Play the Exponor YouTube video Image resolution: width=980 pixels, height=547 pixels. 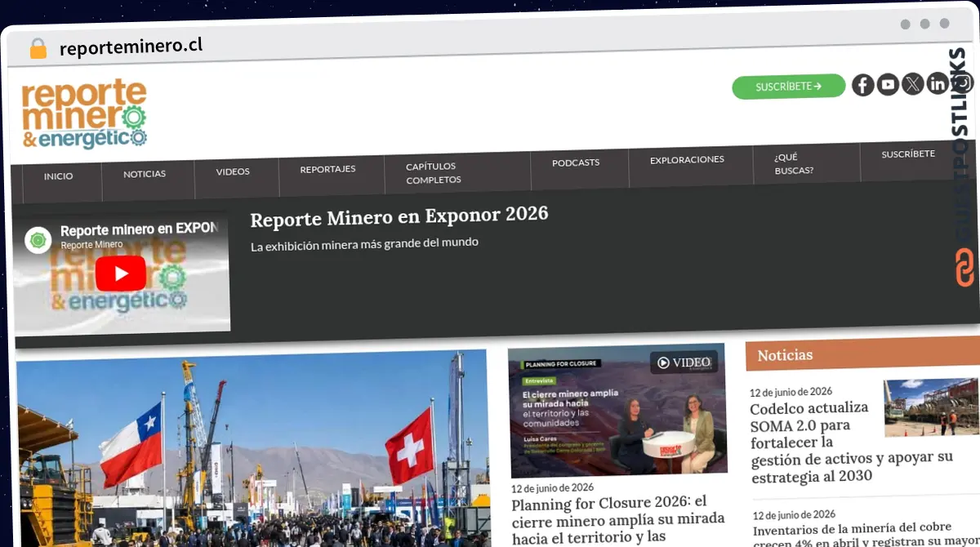pyautogui.click(x=121, y=273)
